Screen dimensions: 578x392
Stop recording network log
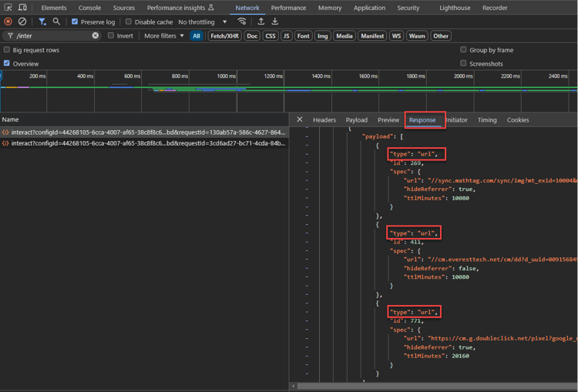[8, 22]
